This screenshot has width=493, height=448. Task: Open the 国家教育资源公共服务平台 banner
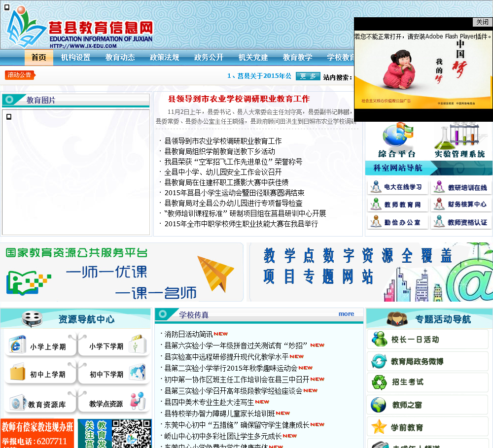(x=122, y=272)
